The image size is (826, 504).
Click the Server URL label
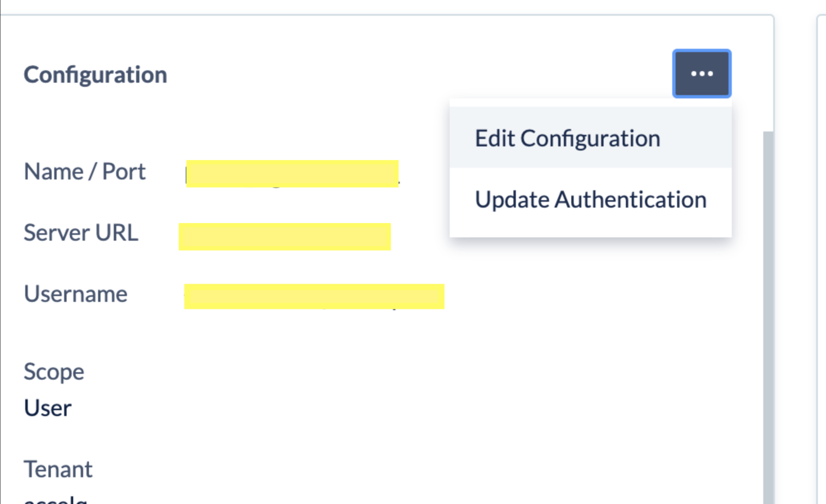pyautogui.click(x=81, y=233)
